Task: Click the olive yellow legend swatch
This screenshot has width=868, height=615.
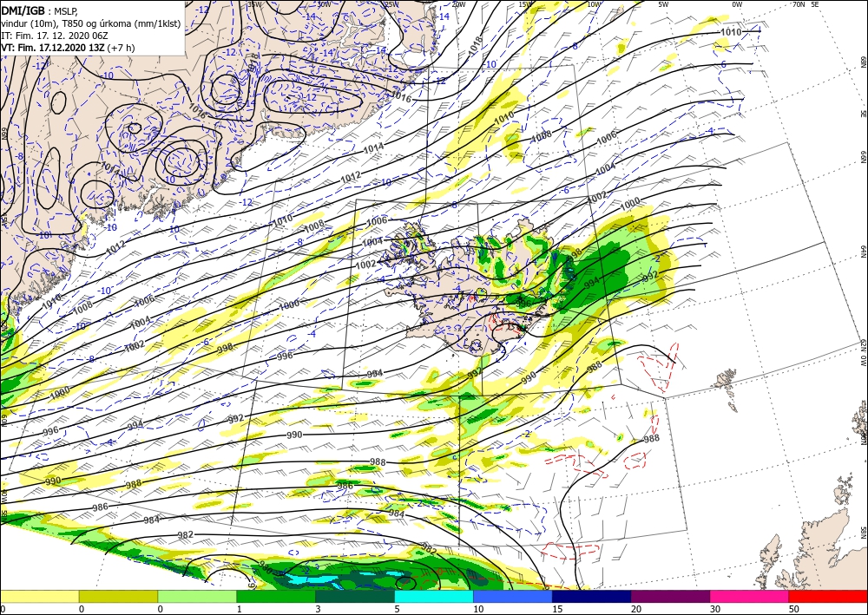Action: (118, 597)
